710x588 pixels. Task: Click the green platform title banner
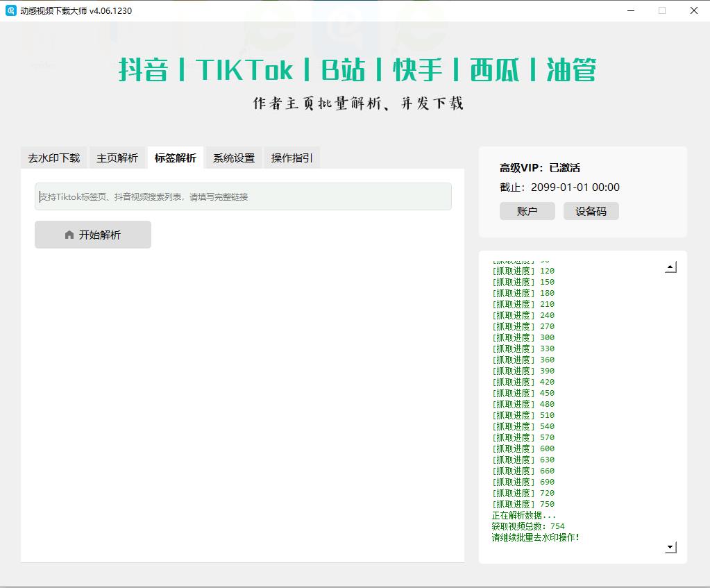pos(357,70)
